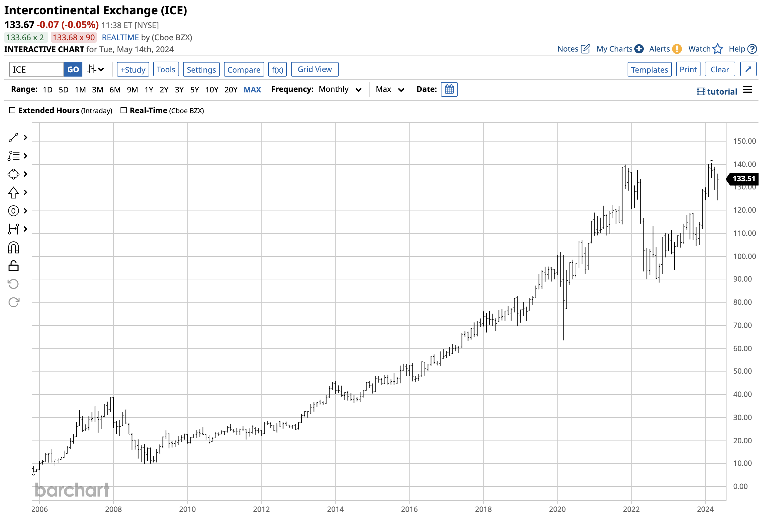The height and width of the screenshot is (532, 778).
Task: Click the current price label 133.51
Action: pos(744,179)
